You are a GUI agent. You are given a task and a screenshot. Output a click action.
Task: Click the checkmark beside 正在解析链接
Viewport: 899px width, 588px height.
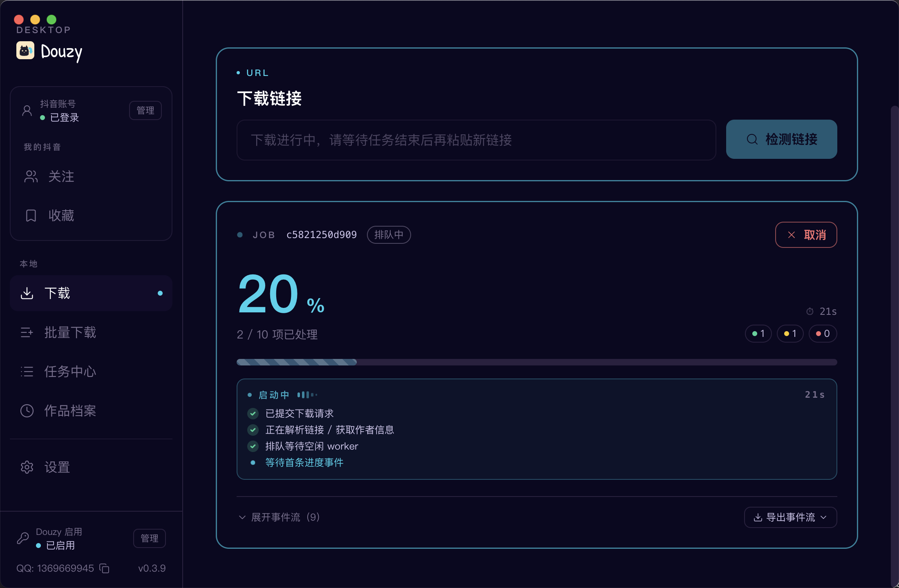253,430
